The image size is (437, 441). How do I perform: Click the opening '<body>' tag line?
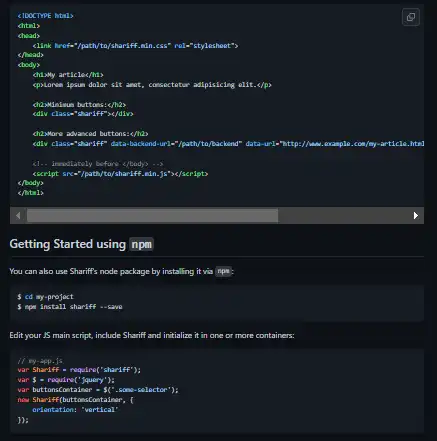coord(29,65)
